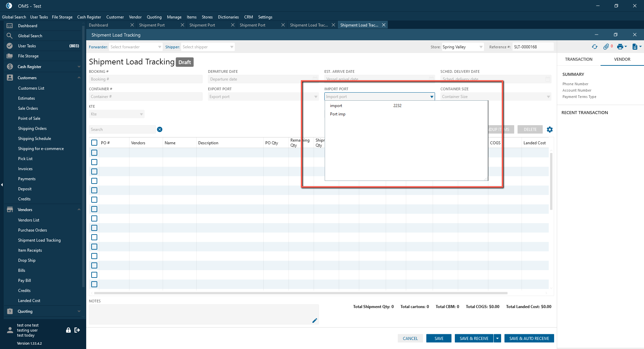Viewport: 644px width, 349px height.
Task: Clear search using the blue X icon
Action: pyautogui.click(x=160, y=130)
